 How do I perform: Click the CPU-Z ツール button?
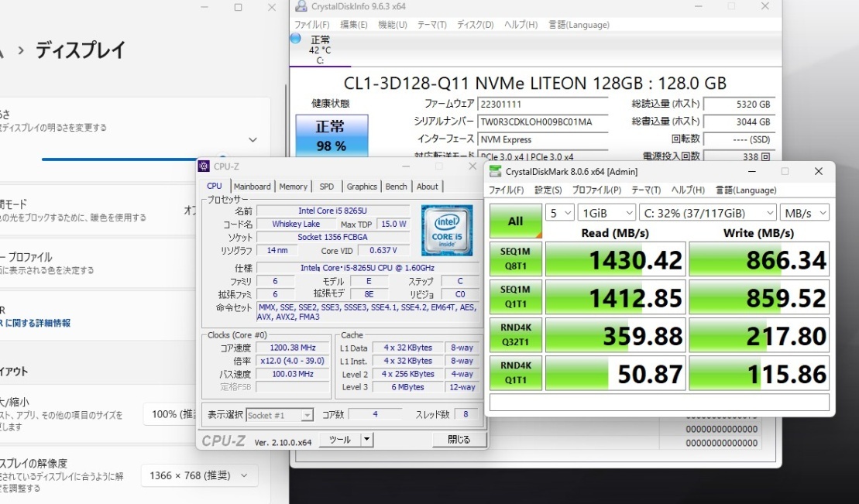pos(340,440)
